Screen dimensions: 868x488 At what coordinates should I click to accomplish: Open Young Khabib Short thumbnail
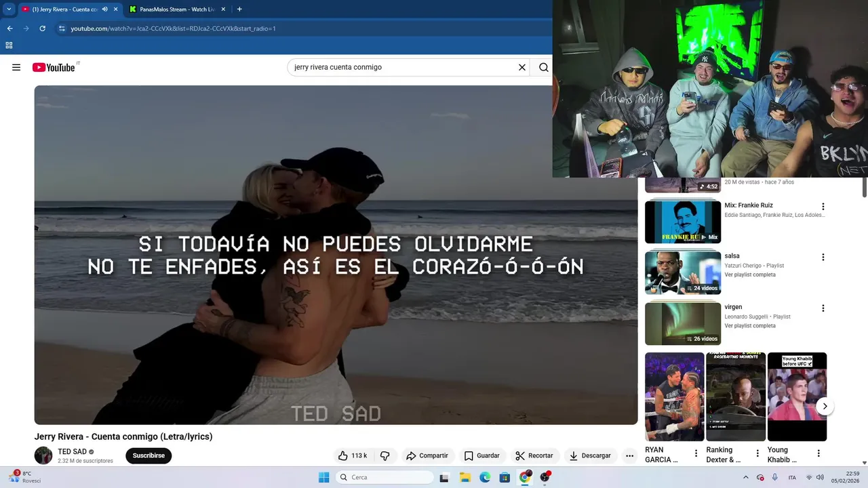coord(797,396)
